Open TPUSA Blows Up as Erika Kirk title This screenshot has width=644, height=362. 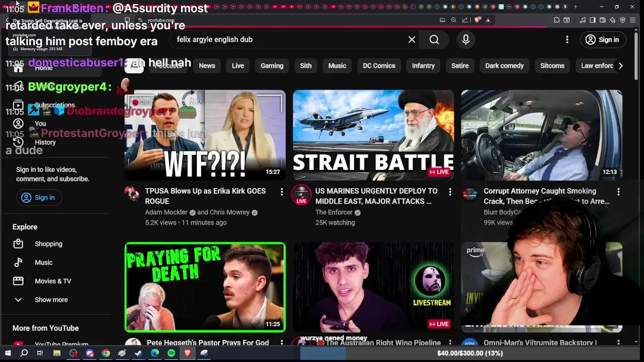point(205,196)
